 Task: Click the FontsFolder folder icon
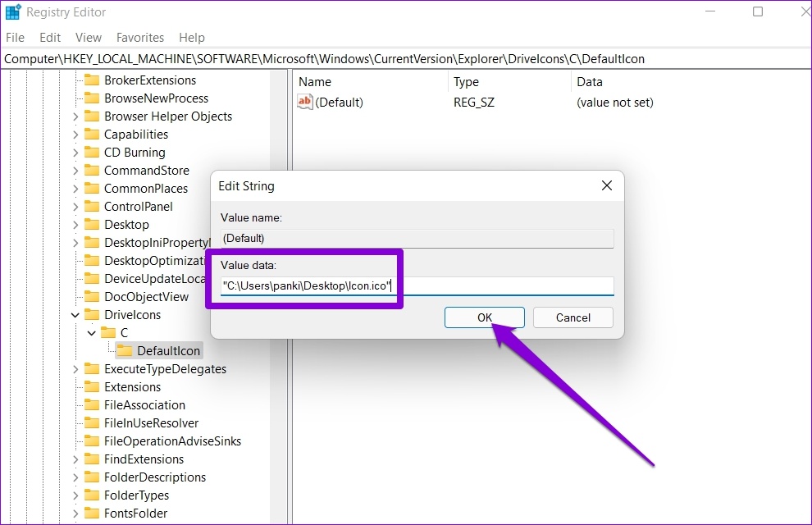(92, 513)
